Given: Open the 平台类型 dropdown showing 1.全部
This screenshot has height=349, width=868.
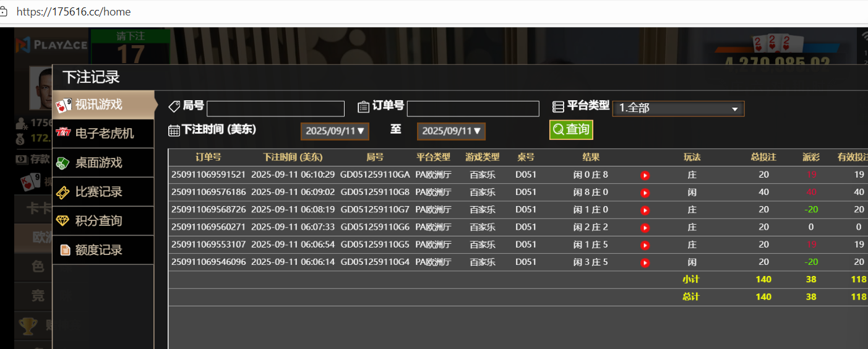Looking at the screenshot, I should [678, 108].
